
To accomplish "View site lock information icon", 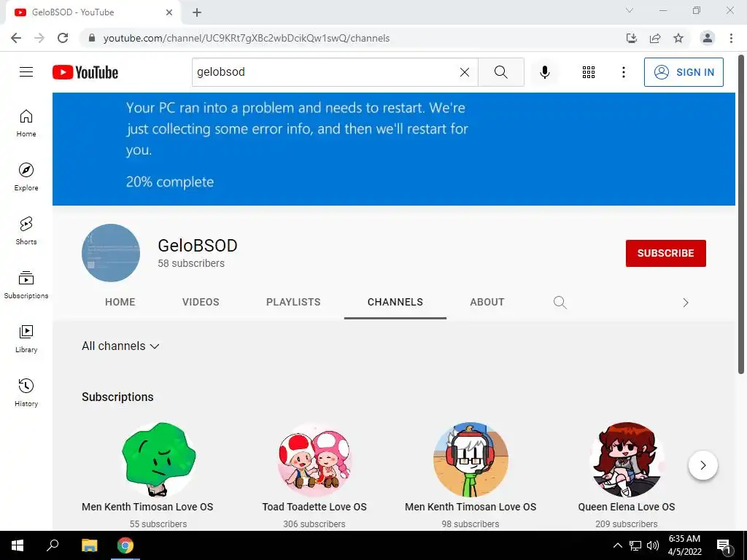I will pos(92,38).
